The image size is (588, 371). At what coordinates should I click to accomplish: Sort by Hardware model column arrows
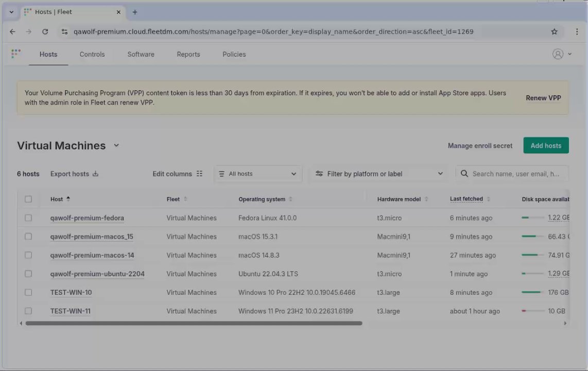pos(426,199)
